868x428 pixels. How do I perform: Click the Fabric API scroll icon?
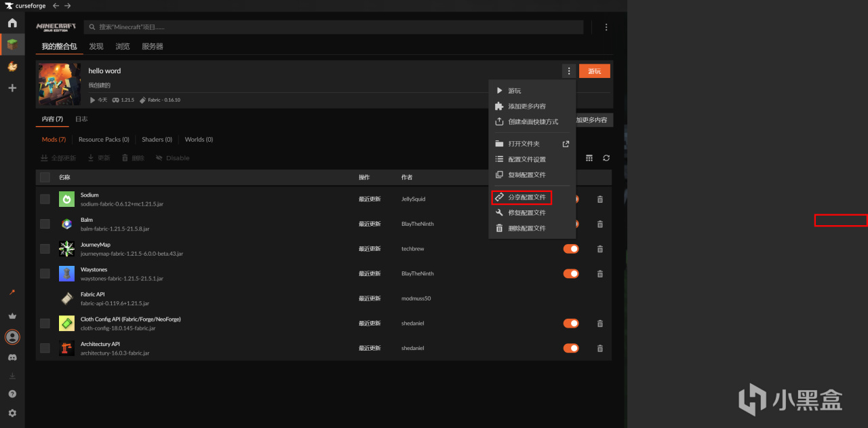[x=66, y=298]
